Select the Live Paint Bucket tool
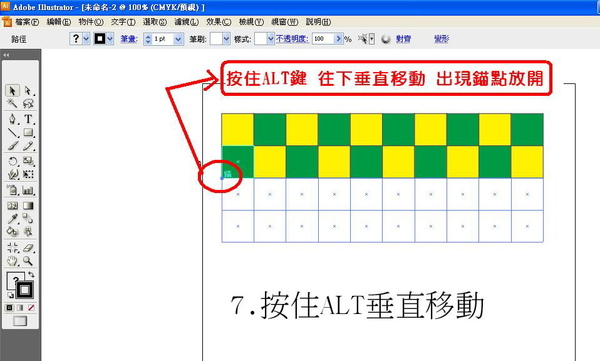The height and width of the screenshot is (361, 600). [x=12, y=231]
